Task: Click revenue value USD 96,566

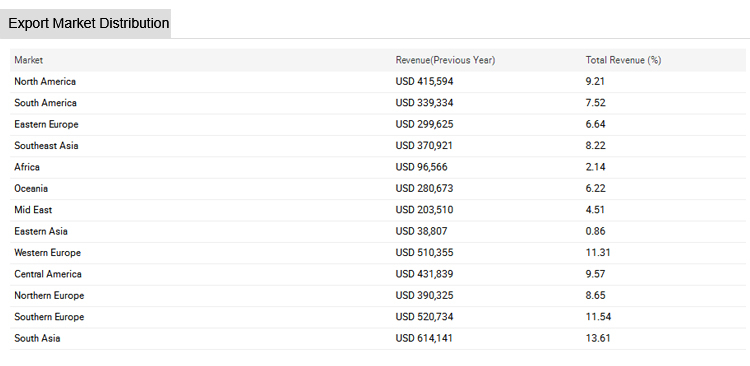Action: pyautogui.click(x=421, y=167)
